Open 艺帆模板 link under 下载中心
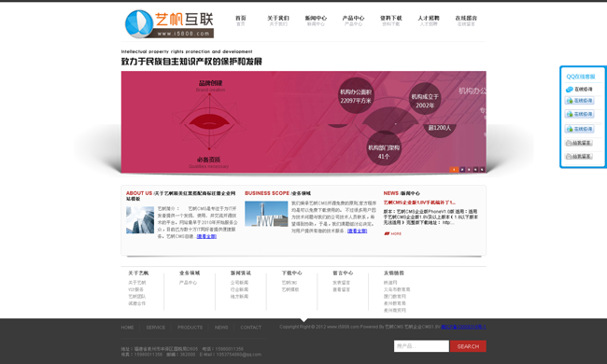The width and height of the screenshot is (607, 364). tap(290, 289)
